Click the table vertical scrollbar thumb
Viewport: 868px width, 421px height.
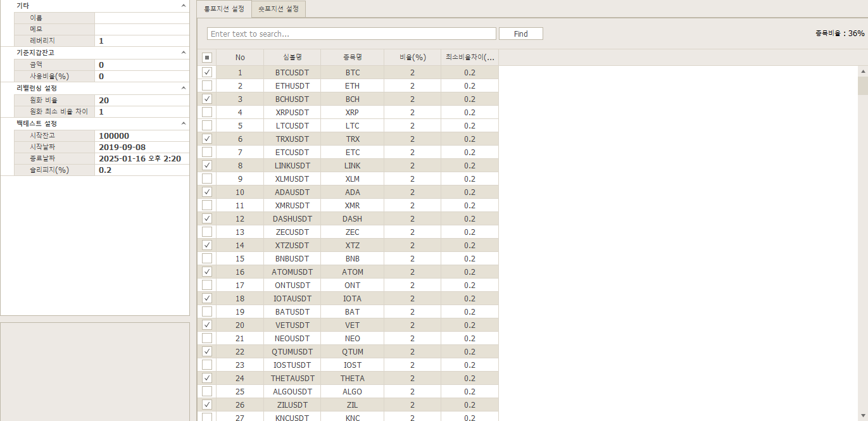[x=863, y=85]
